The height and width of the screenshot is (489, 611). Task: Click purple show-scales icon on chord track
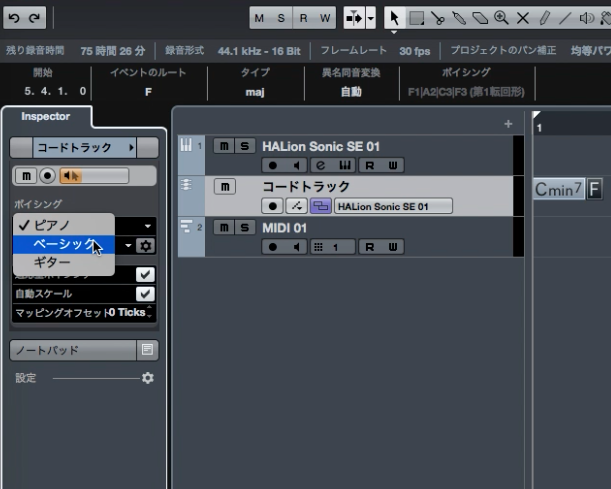pyautogui.click(x=320, y=206)
